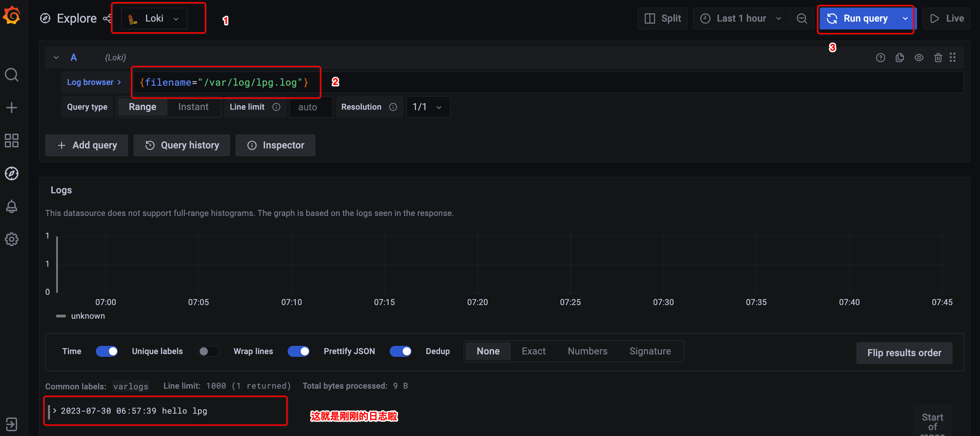Open the Configuration gear icon

point(11,239)
